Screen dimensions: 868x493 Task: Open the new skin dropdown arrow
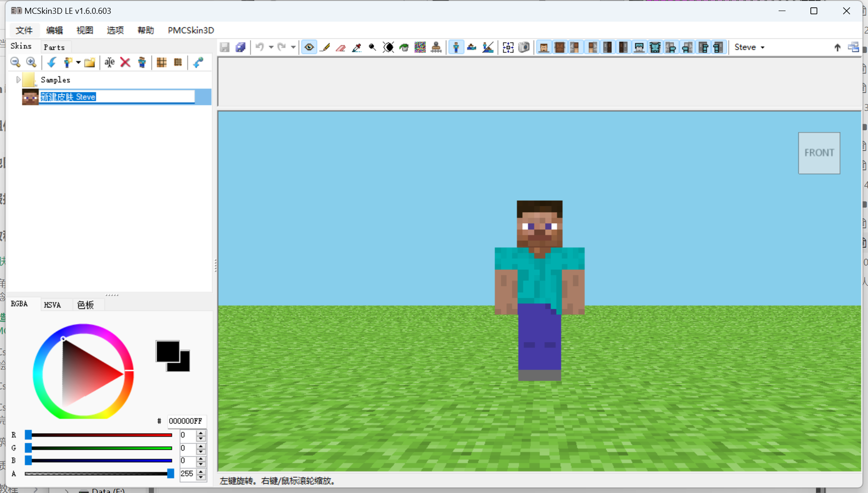pos(78,62)
